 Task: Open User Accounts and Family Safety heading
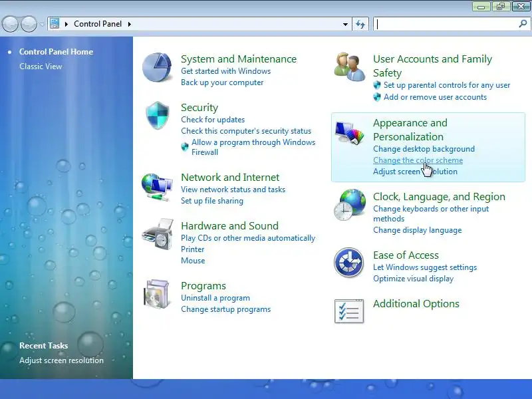pyautogui.click(x=433, y=66)
